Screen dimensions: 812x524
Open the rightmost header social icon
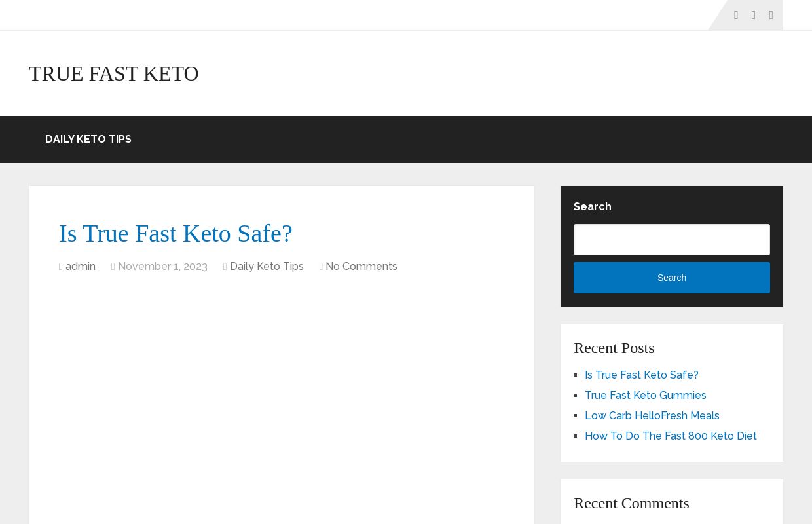pos(771,15)
